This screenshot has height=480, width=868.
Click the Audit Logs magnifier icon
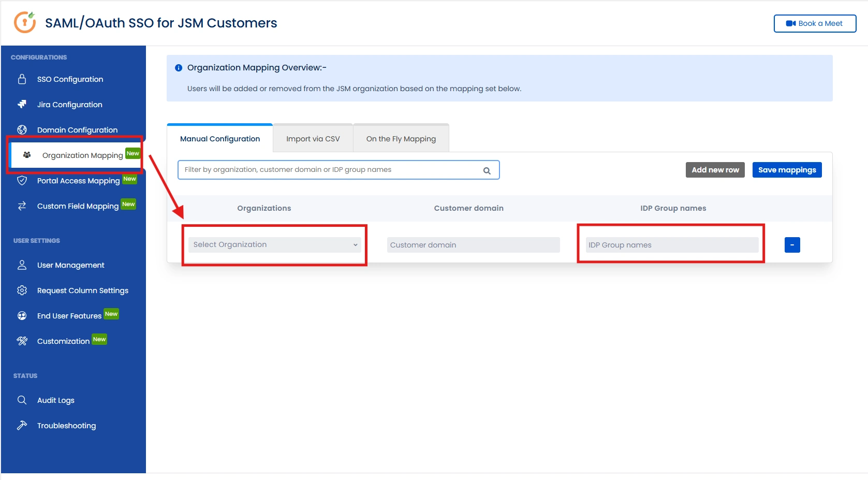click(22, 400)
